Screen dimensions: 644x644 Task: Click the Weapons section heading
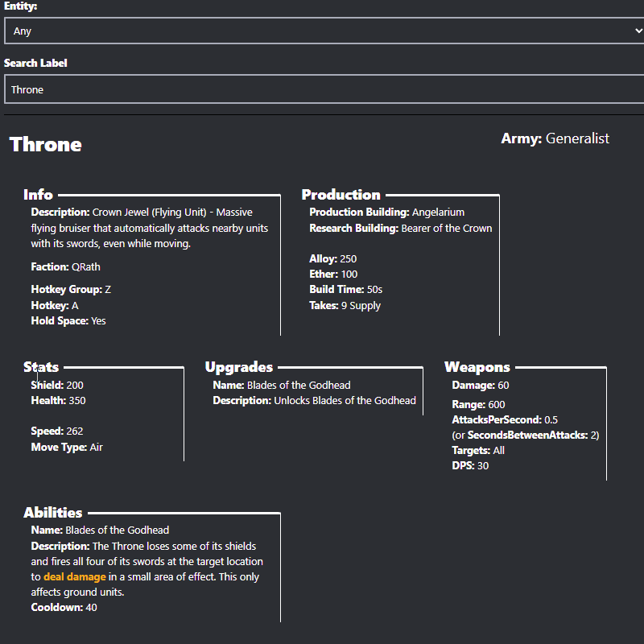tap(477, 368)
